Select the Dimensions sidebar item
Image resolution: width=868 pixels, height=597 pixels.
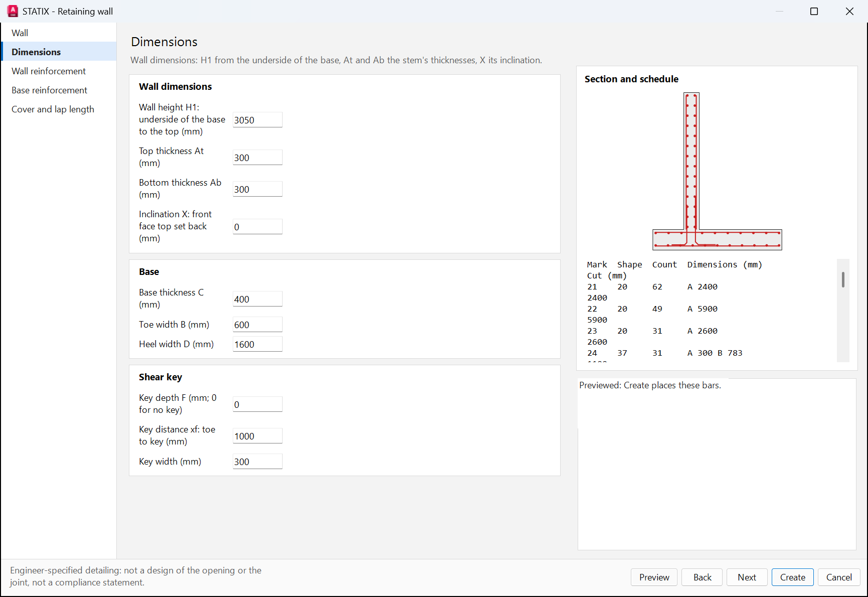coord(59,52)
